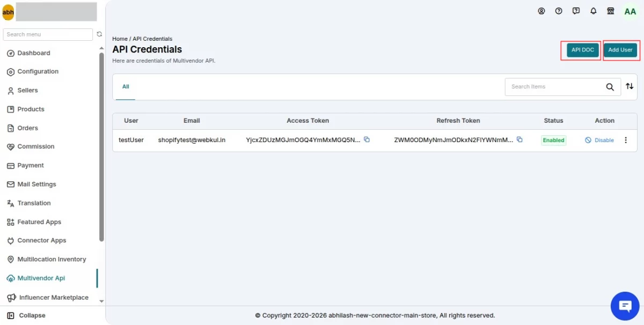Open the notifications bell

(593, 11)
